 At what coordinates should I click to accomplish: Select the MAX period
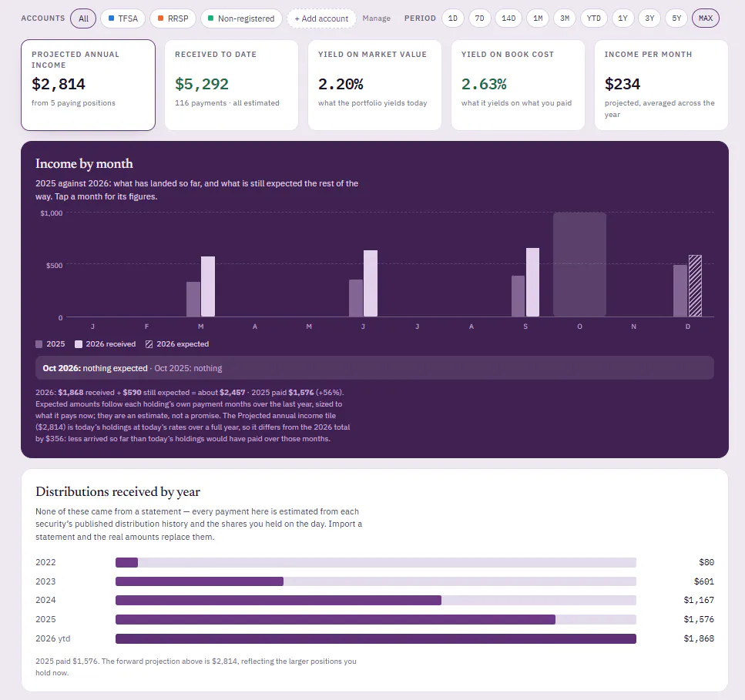(706, 18)
